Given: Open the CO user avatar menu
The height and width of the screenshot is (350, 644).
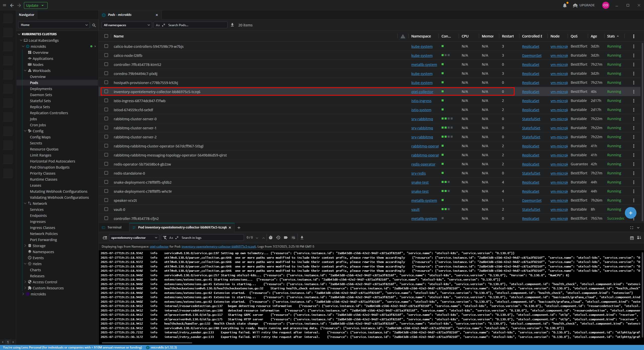Looking at the screenshot, I should (605, 5).
